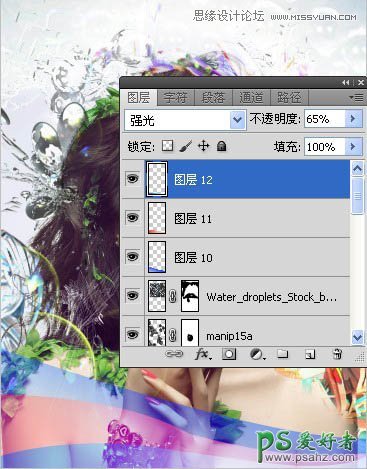Select layer name 图层 12
This screenshot has width=367, height=469.
pos(193,180)
